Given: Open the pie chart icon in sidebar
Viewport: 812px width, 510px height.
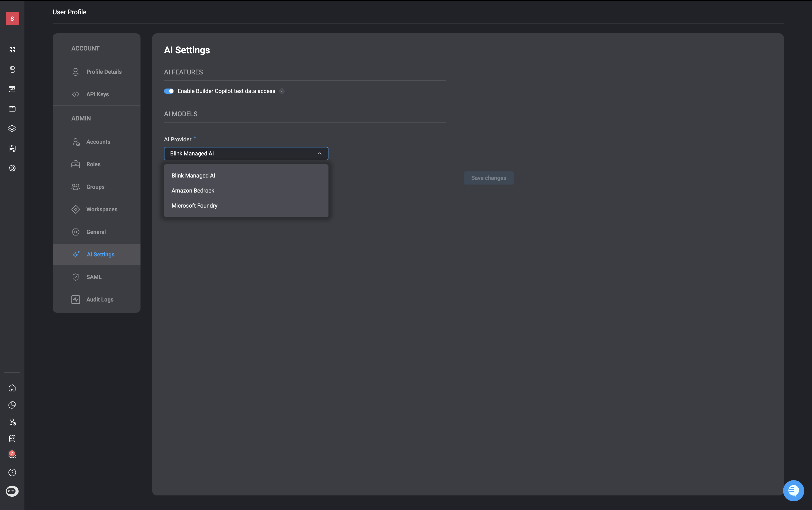Looking at the screenshot, I should tap(12, 405).
